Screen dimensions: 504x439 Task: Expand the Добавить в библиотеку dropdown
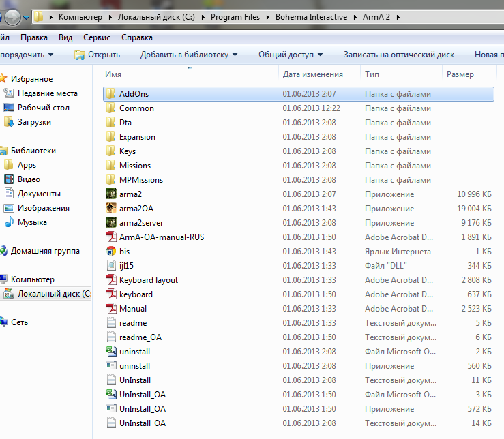[x=189, y=55]
